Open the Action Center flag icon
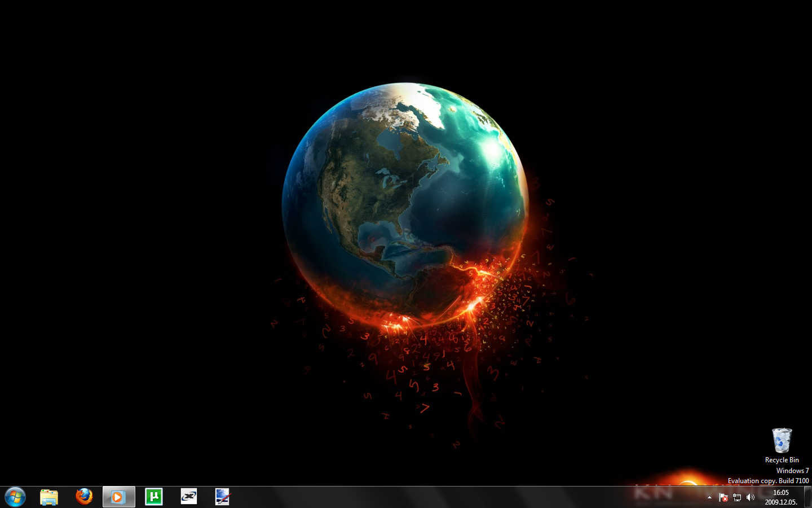This screenshot has width=812, height=508. click(x=723, y=497)
